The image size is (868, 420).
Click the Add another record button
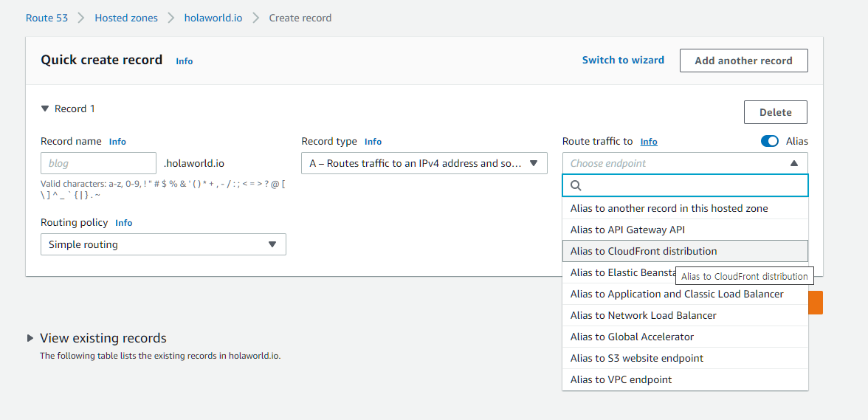[x=743, y=61]
